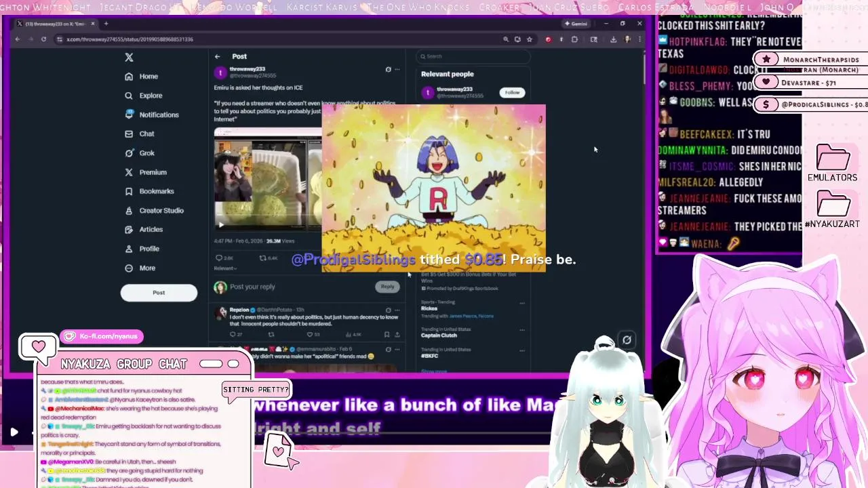The width and height of the screenshot is (868, 488).
Task: Open Chat in the X sidebar
Action: click(139, 134)
